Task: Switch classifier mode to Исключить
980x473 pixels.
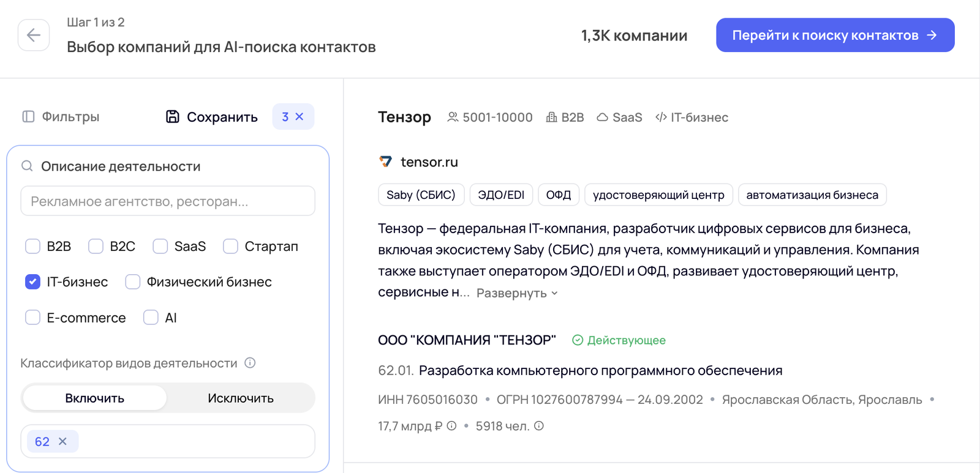Action: pyautogui.click(x=241, y=398)
